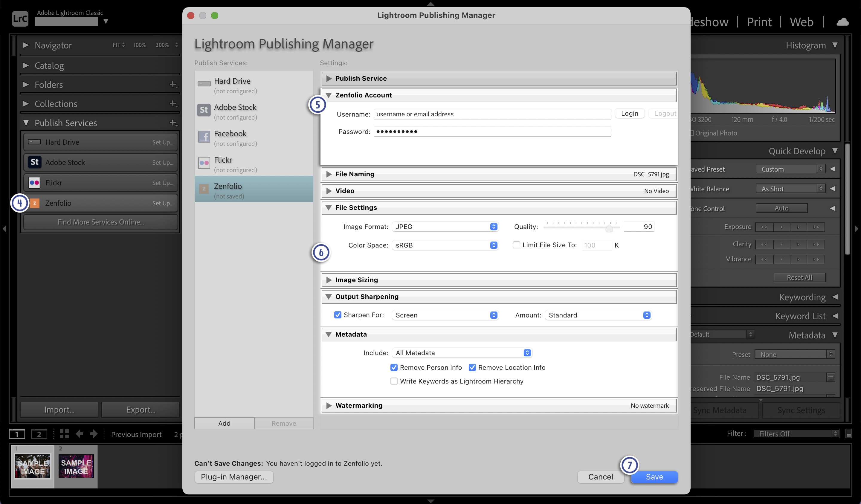
Task: Click the Cancel button
Action: click(600, 477)
